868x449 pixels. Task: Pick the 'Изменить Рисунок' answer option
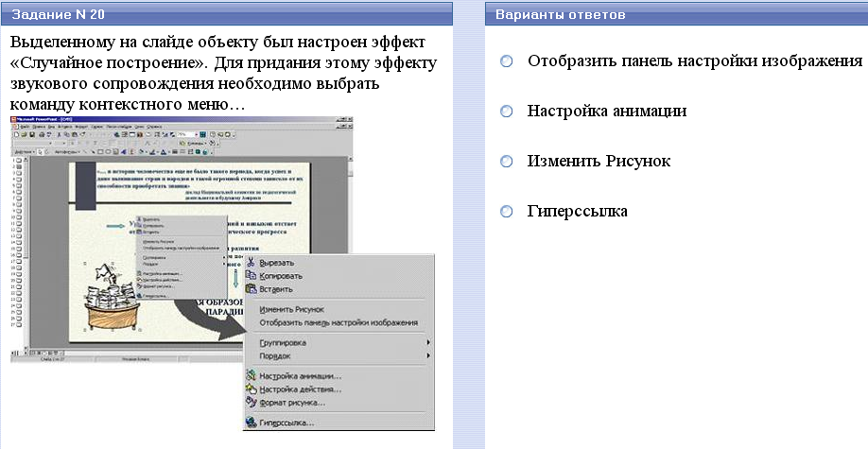pos(507,161)
